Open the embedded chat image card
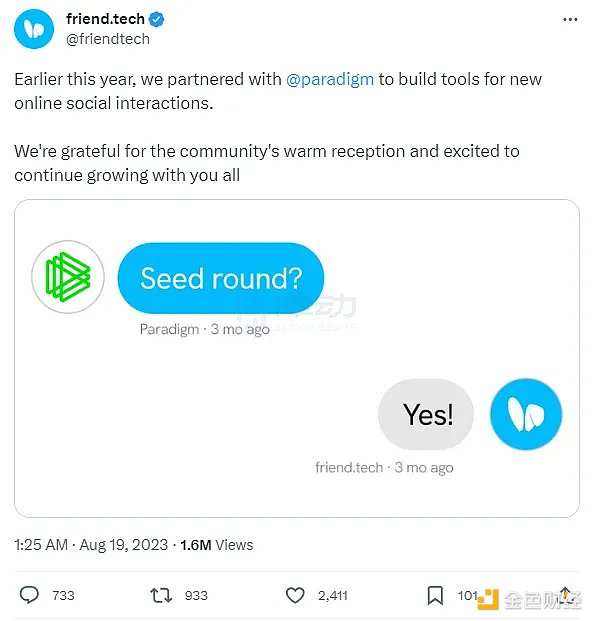This screenshot has width=593, height=621. coord(297,358)
